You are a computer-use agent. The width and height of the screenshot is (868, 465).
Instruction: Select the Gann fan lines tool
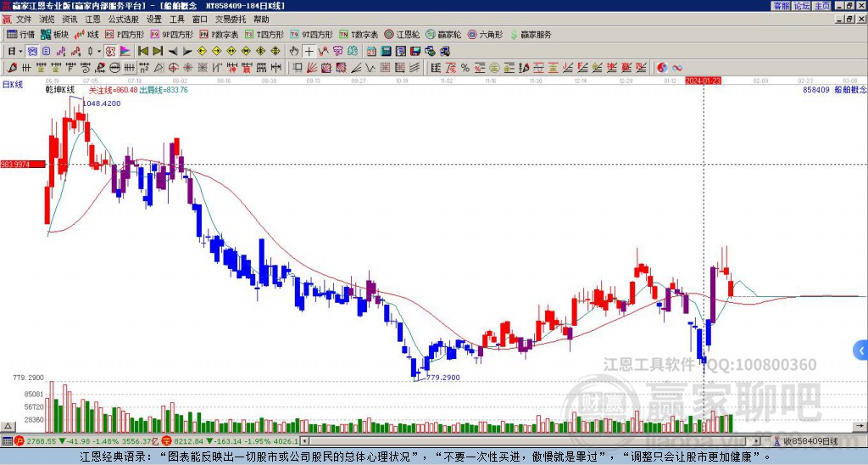[311, 68]
